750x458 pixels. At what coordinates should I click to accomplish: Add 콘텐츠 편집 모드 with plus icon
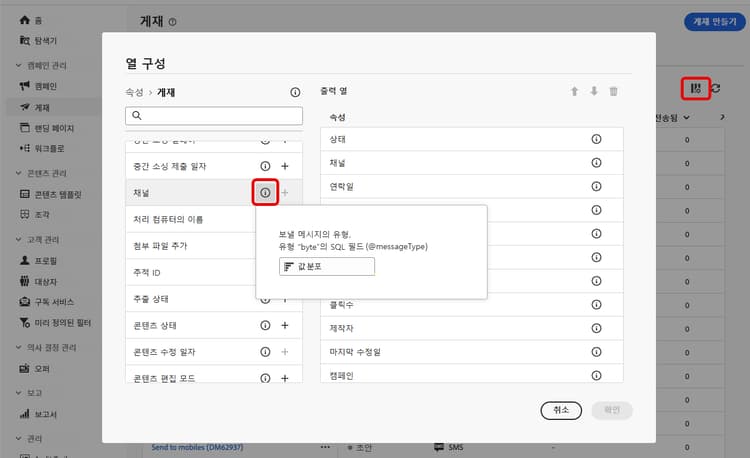tap(285, 378)
